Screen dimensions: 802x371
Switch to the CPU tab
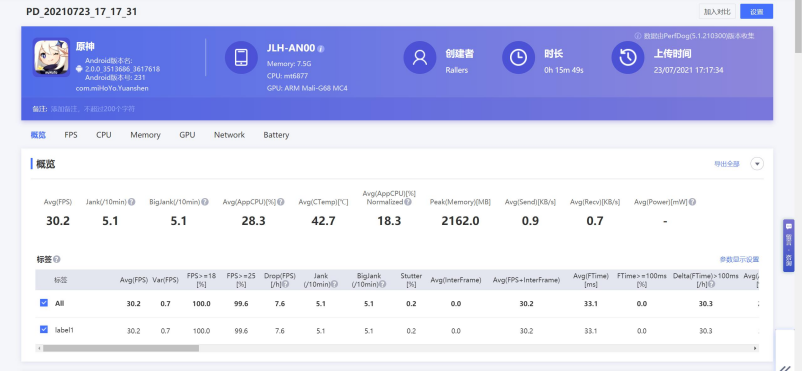pyautogui.click(x=104, y=135)
